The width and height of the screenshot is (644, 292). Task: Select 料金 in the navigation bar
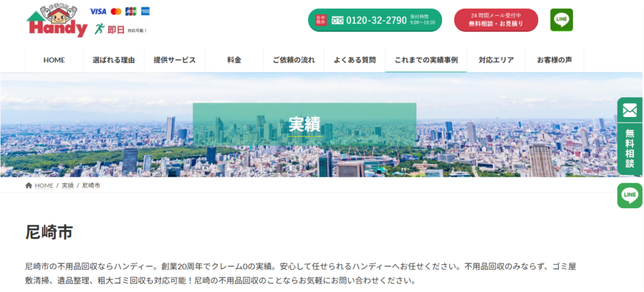(234, 60)
